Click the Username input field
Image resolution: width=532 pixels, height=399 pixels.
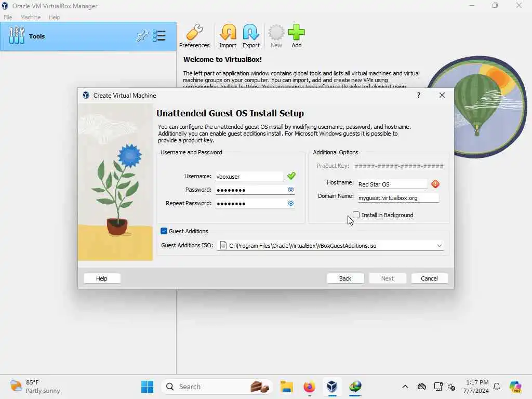pos(249,177)
